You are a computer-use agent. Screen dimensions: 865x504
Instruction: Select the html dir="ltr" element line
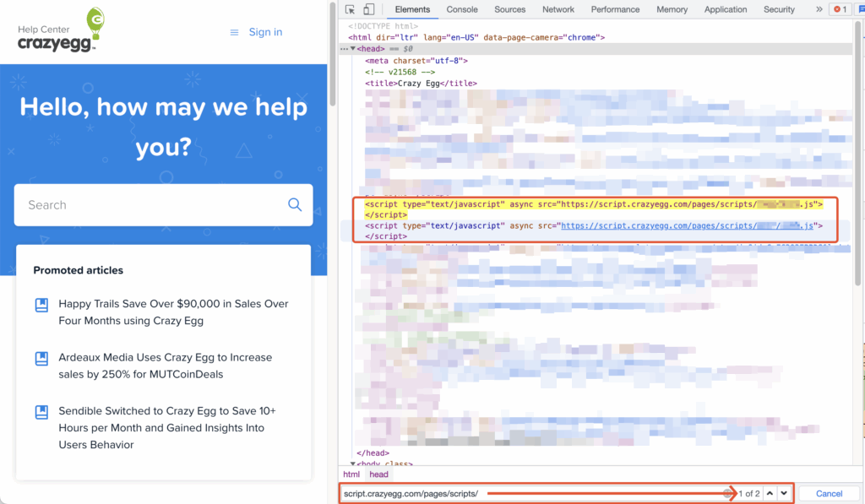click(476, 37)
